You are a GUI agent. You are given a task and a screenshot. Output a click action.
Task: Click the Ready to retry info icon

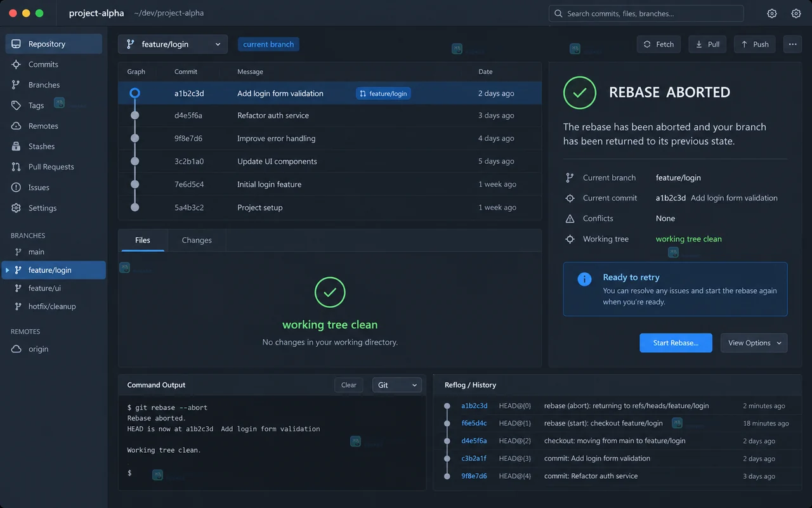[584, 279]
